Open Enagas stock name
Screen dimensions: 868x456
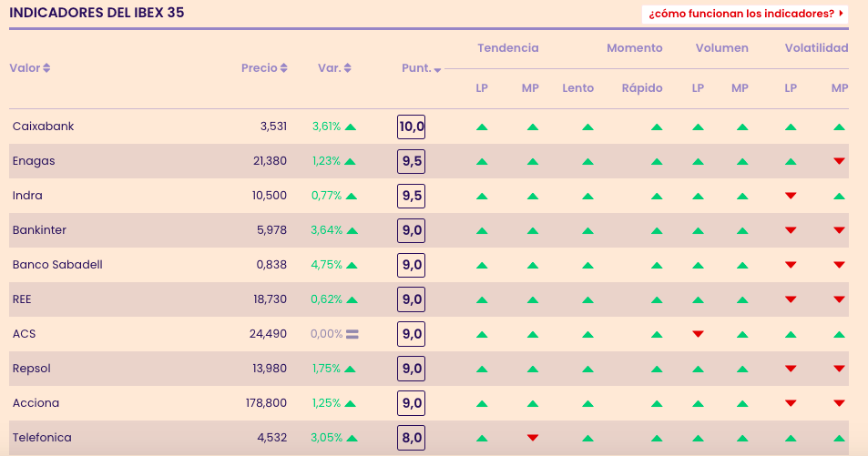click(34, 161)
